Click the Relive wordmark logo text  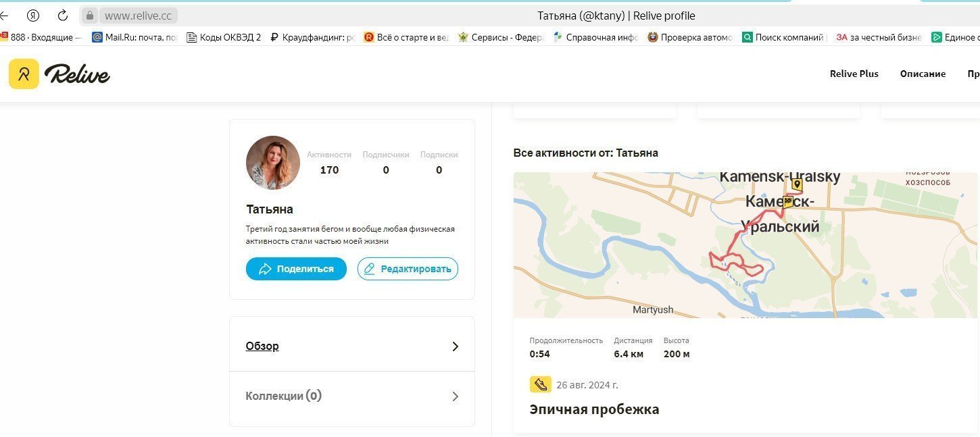click(x=77, y=74)
